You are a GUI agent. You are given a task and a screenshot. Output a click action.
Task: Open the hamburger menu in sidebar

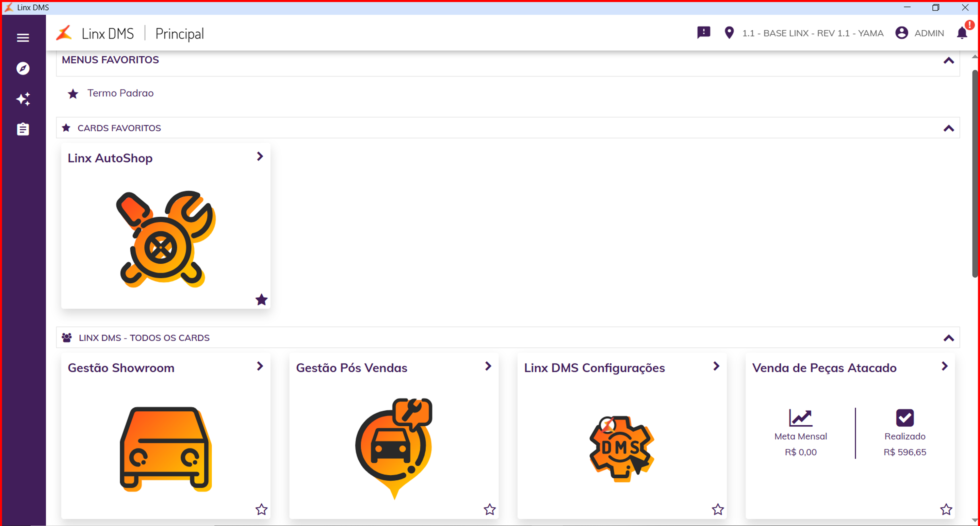click(x=23, y=38)
